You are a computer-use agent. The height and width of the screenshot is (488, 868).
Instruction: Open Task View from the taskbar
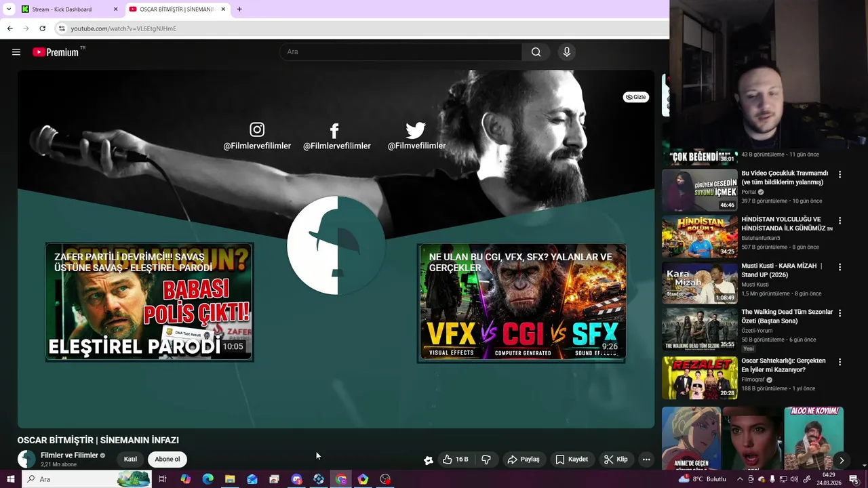[x=163, y=479]
